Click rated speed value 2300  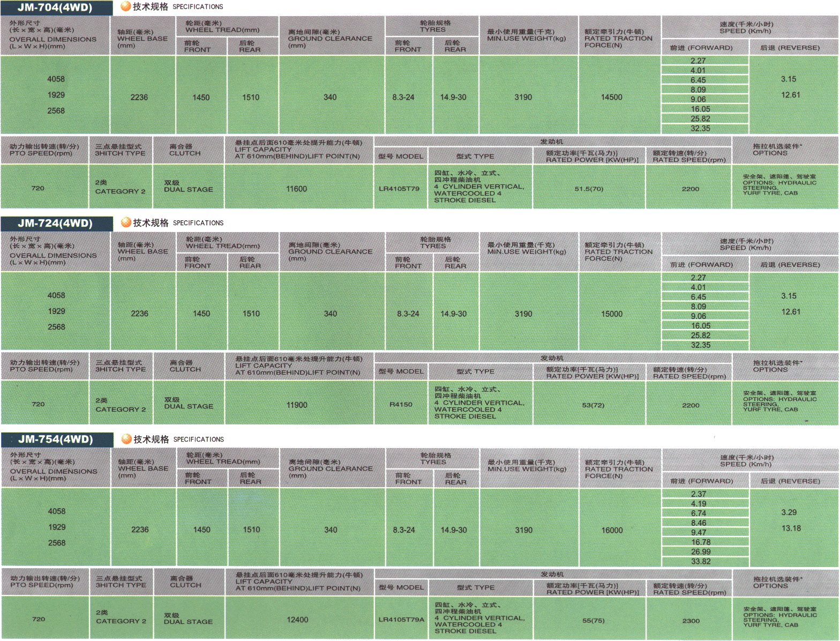point(691,621)
